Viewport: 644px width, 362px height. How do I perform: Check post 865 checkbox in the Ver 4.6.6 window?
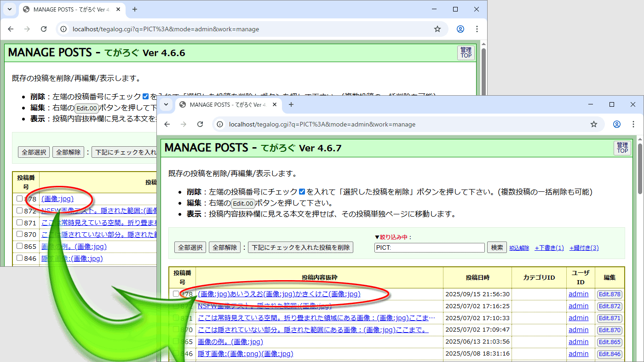pyautogui.click(x=19, y=247)
